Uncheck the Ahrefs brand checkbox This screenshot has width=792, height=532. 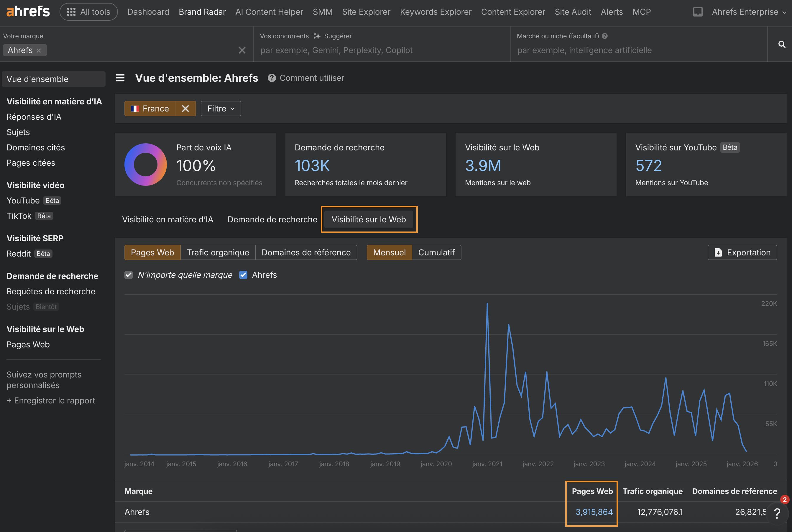click(x=243, y=275)
